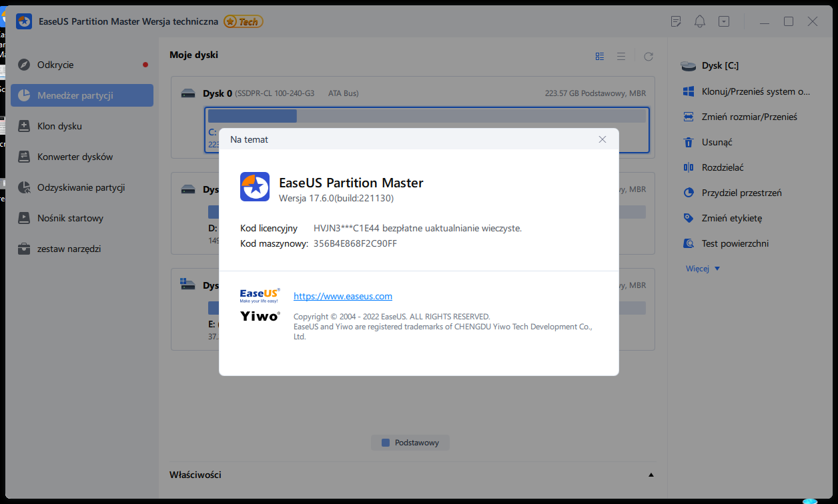The image size is (838, 504).
Task: Select Menedżer partycji in the sidebar
Action: (82, 95)
